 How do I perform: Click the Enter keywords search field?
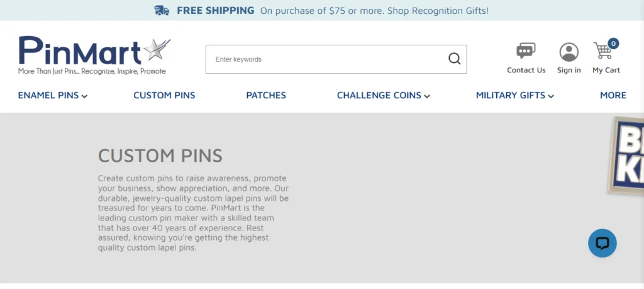(x=327, y=59)
